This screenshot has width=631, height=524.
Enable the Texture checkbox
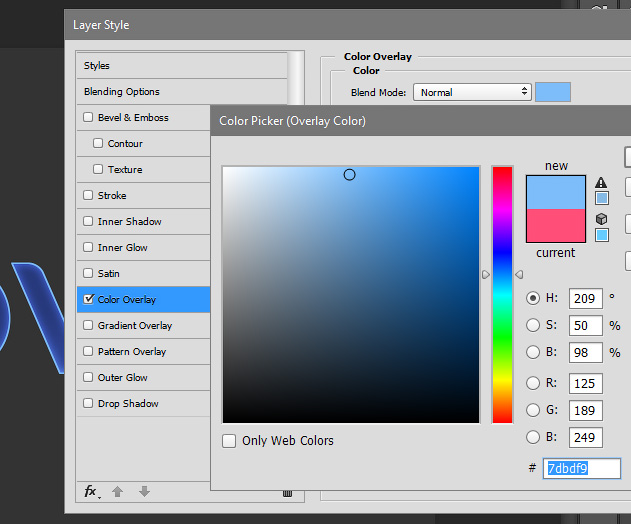tap(98, 169)
